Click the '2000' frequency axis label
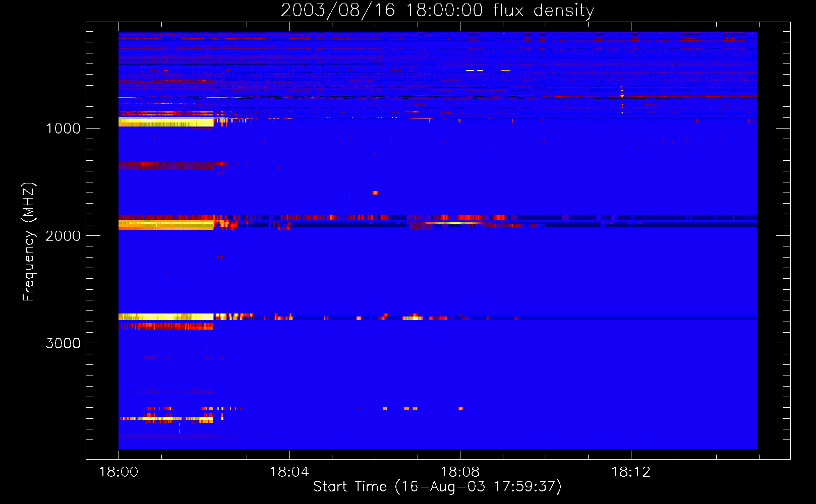 (x=63, y=236)
